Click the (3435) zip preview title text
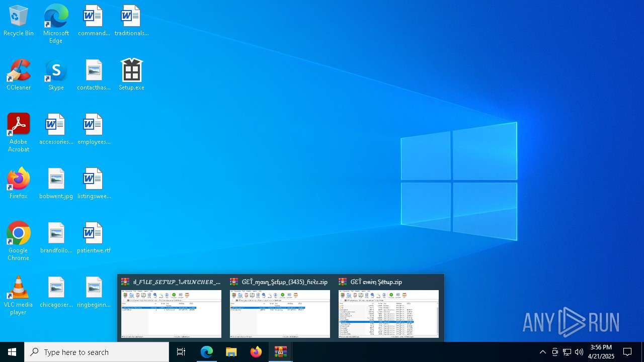Image resolution: width=644 pixels, height=362 pixels. coord(285,282)
